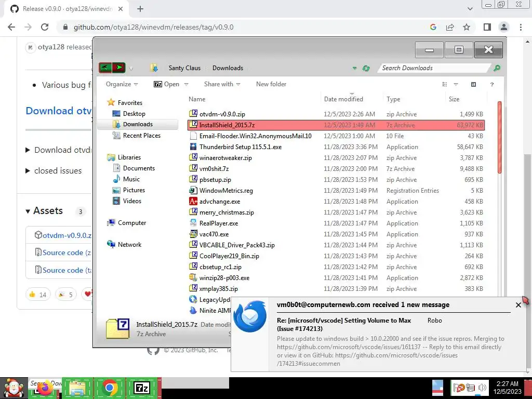Image resolution: width=532 pixels, height=399 pixels.
Task: Refresh the Downloads folder view
Action: coord(366,68)
